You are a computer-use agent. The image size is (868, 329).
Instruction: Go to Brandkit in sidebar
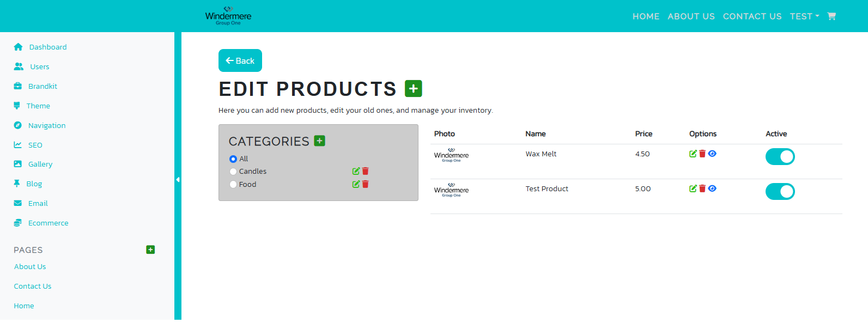coord(43,86)
